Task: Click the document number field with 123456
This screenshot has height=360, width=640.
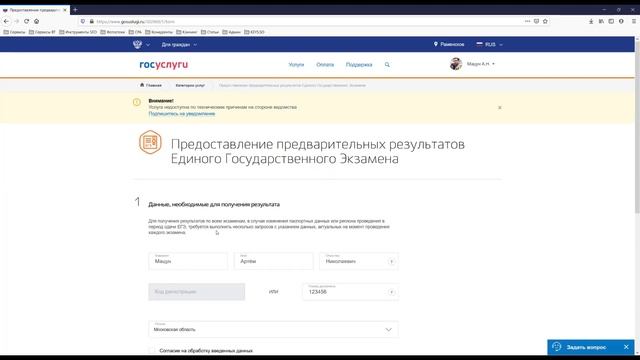Action: point(351,292)
